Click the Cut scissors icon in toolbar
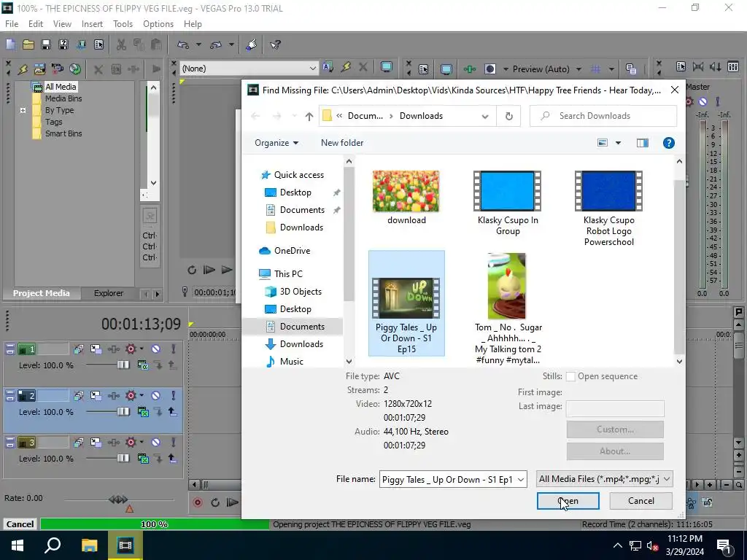 click(121, 44)
